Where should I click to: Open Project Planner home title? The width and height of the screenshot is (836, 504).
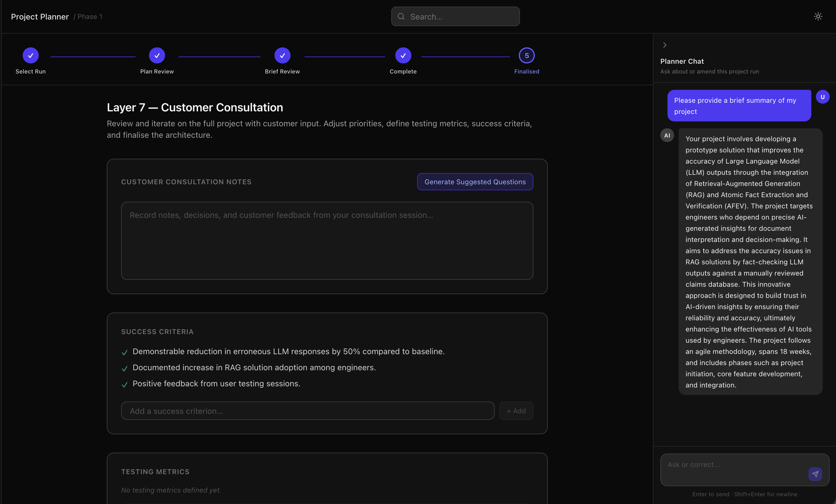(x=40, y=17)
